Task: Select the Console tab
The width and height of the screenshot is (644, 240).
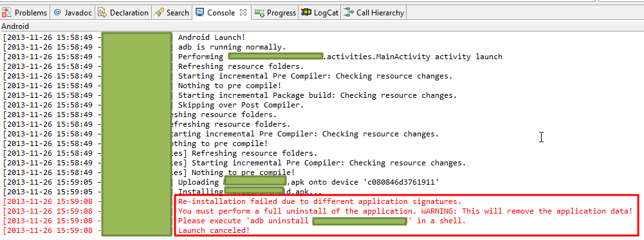Action: pyautogui.click(x=221, y=13)
